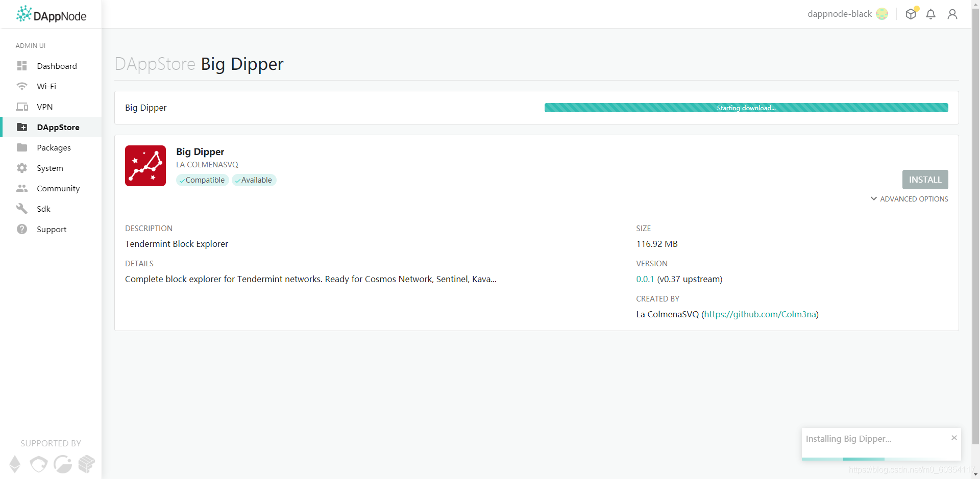Click the red Big Dipper app icon
The width and height of the screenshot is (980, 479).
pyautogui.click(x=145, y=166)
